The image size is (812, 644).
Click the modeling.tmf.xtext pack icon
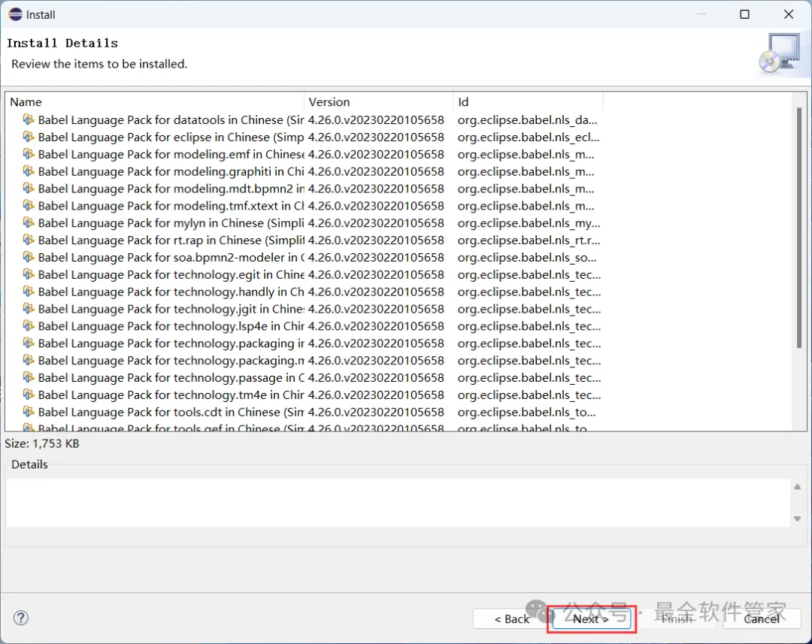pos(29,205)
